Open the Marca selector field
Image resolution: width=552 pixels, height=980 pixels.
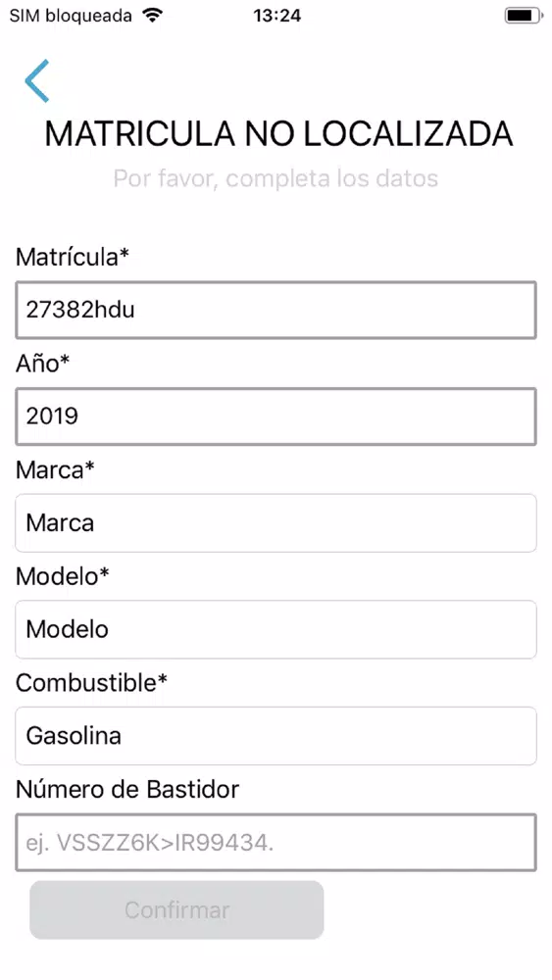tap(276, 523)
